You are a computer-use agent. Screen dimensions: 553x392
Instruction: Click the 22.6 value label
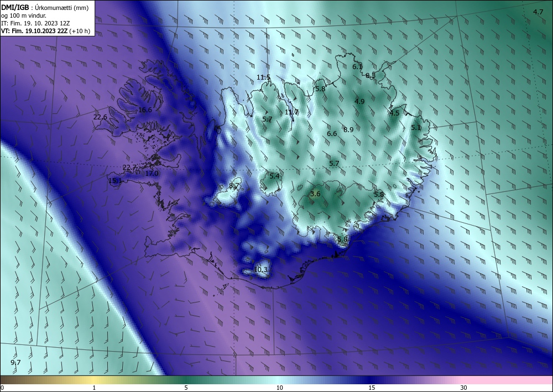[100, 117]
